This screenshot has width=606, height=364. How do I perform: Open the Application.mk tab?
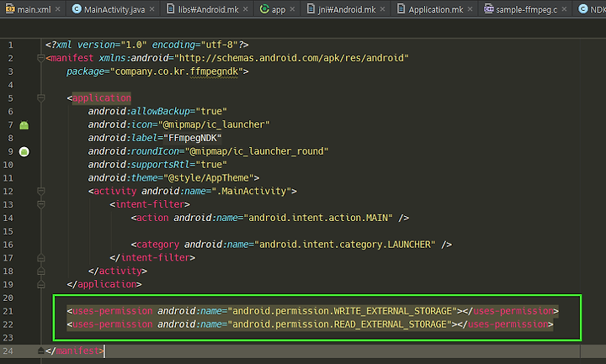tap(436, 9)
